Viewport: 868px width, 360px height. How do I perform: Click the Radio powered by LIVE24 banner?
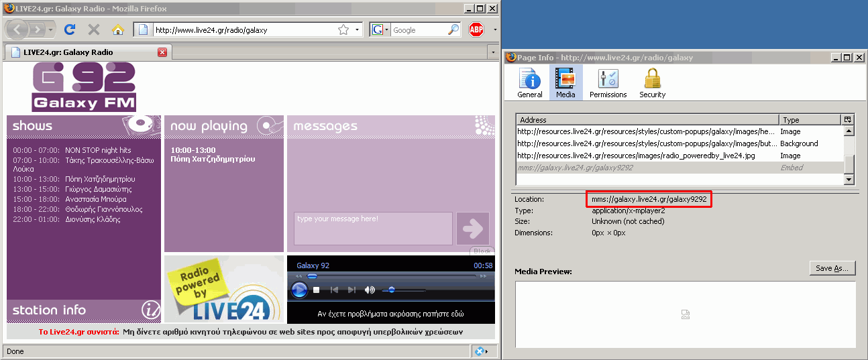[x=224, y=289]
